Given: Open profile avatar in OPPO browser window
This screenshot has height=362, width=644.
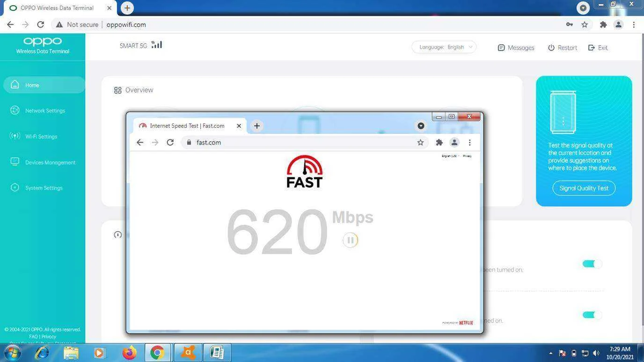Looking at the screenshot, I should pos(618,24).
